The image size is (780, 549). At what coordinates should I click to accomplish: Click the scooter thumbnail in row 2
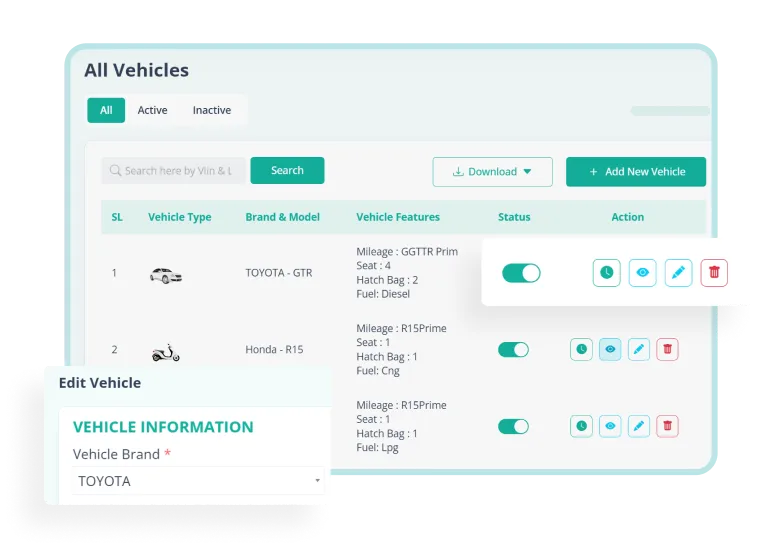point(166,353)
